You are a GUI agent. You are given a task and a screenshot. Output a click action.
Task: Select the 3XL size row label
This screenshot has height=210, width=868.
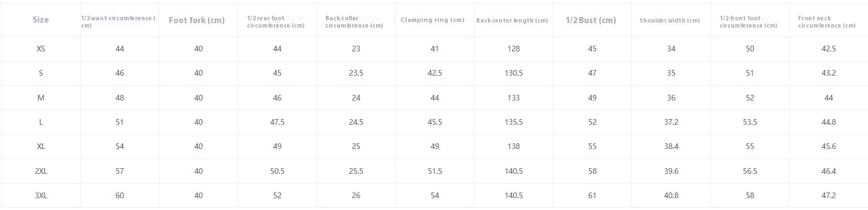(x=41, y=196)
